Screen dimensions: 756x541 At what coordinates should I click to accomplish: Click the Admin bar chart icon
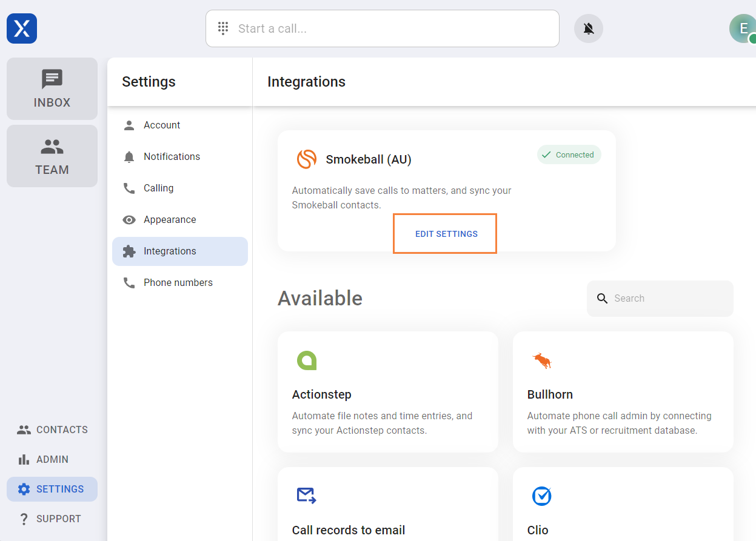coord(24,459)
